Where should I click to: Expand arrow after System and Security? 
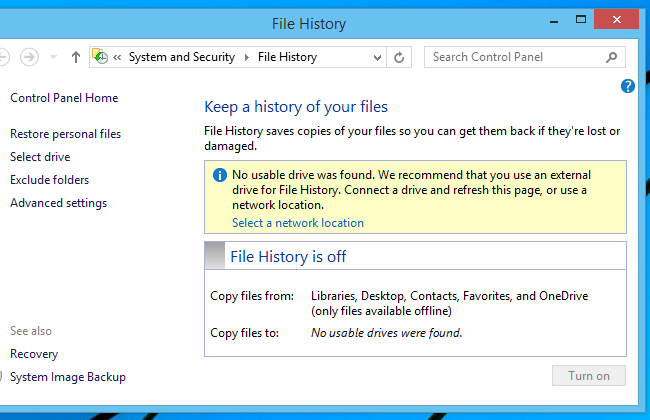tap(247, 58)
